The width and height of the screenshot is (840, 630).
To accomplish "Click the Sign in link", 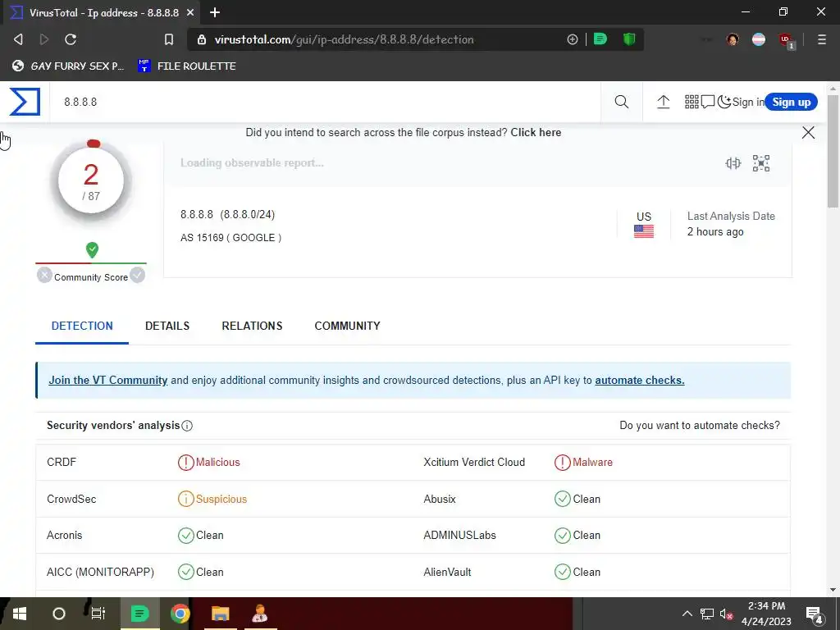I will (748, 102).
